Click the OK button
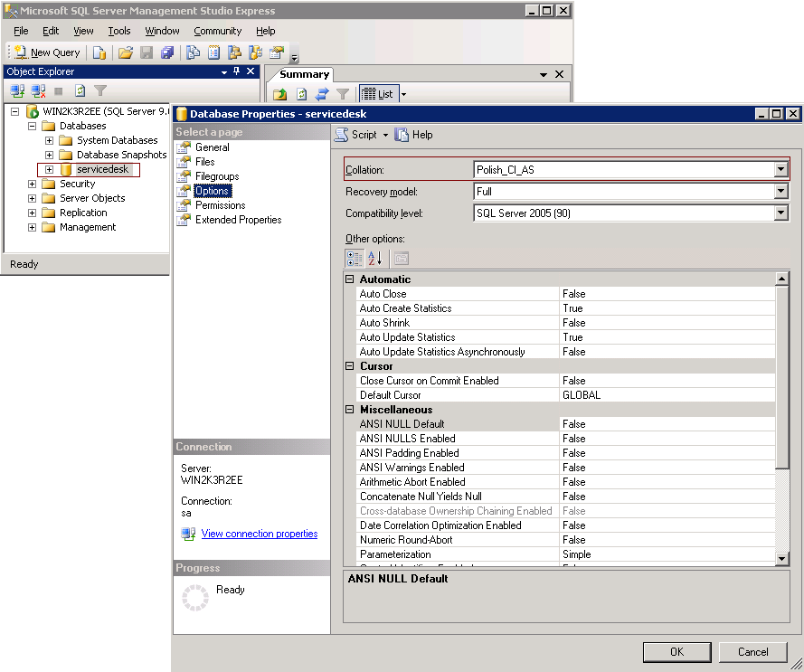The width and height of the screenshot is (804, 672). 676,652
